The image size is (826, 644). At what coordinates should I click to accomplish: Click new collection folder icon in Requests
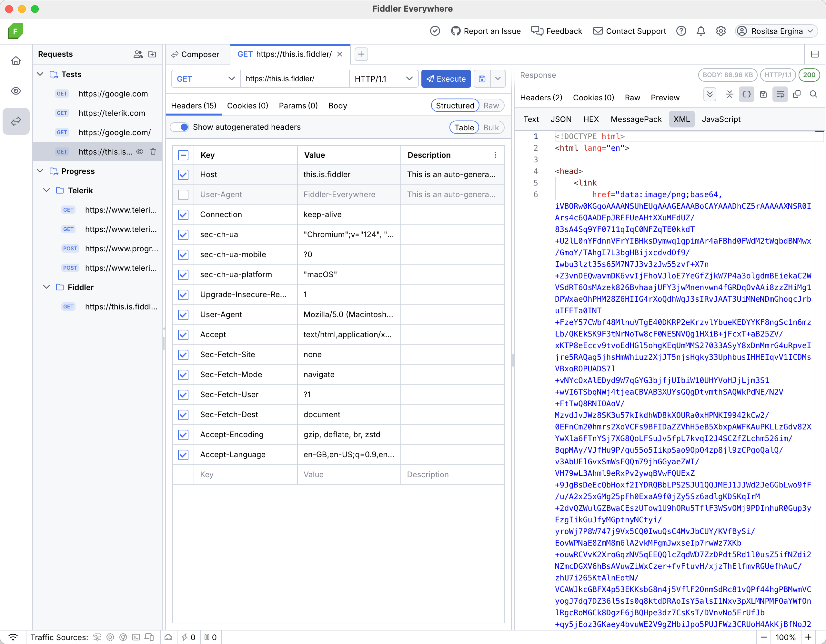pyautogui.click(x=152, y=54)
